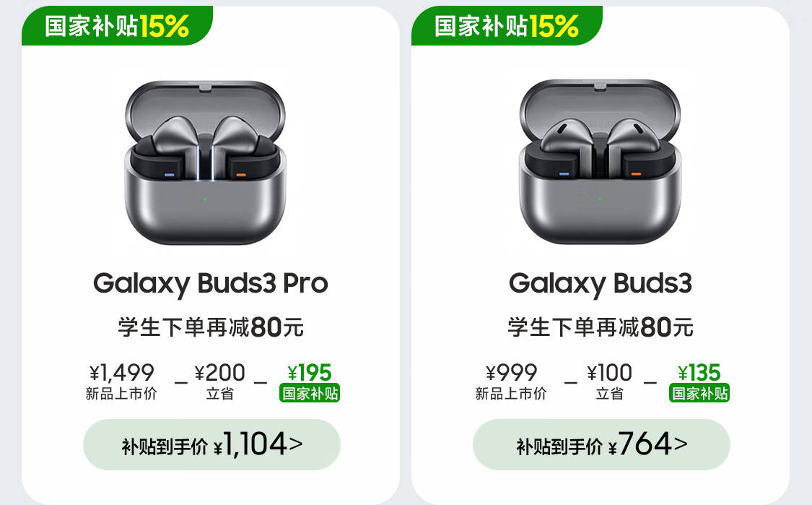Click the right 国家补贴15% green banner

tap(507, 25)
